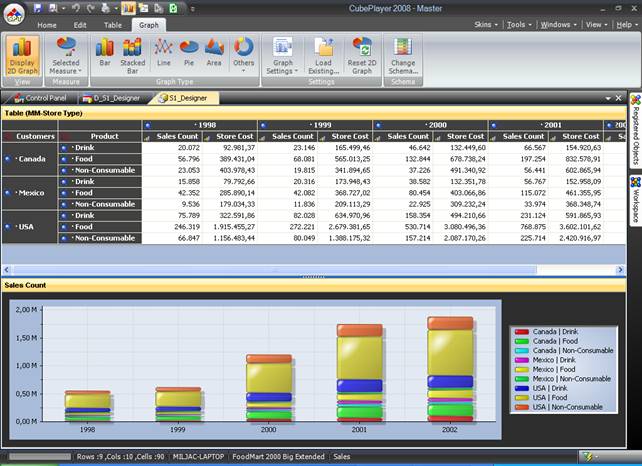The height and width of the screenshot is (466, 642).
Task: Expand the USA customers row
Action: (7, 227)
